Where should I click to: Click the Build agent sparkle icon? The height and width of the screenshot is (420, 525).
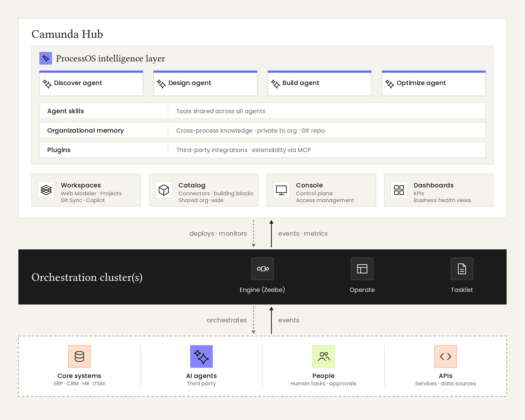(x=275, y=84)
